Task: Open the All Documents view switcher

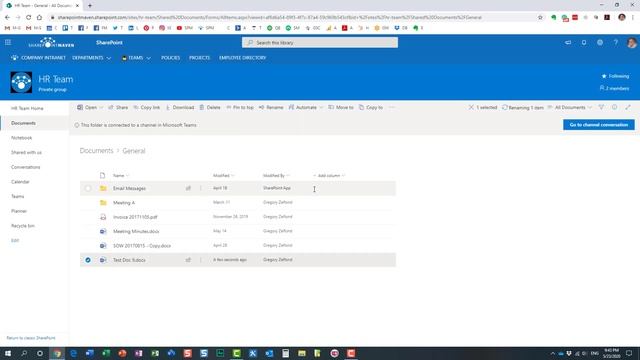Action: 570,107
